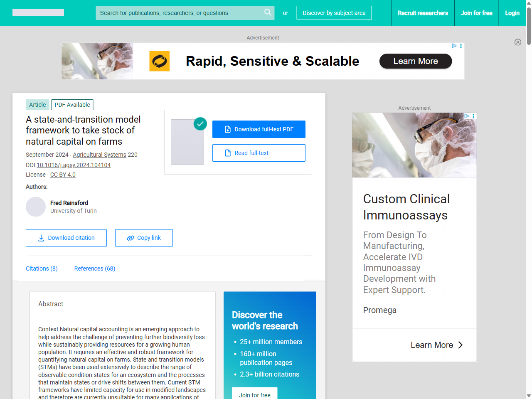Open the Citations (8) tab
This screenshot has height=399, width=532.
tap(42, 268)
